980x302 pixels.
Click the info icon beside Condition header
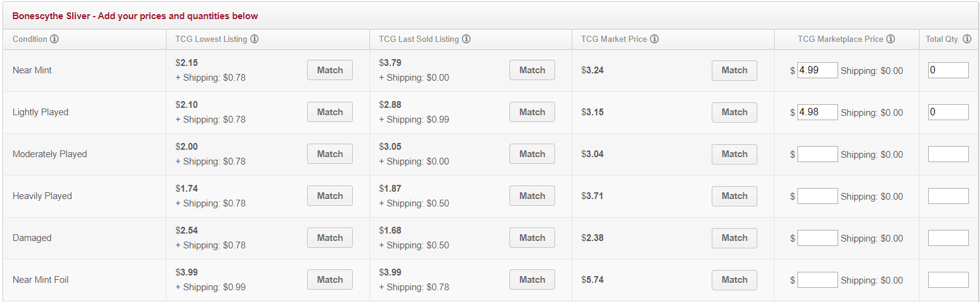54,39
